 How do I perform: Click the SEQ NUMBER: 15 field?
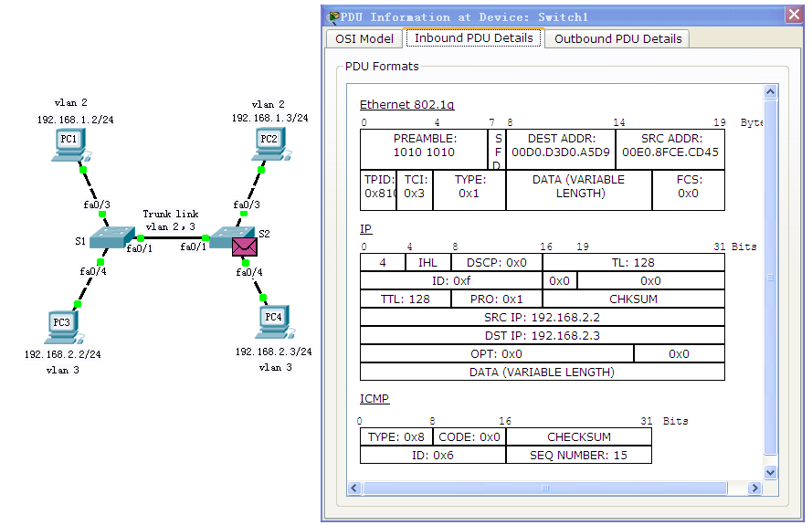click(579, 455)
